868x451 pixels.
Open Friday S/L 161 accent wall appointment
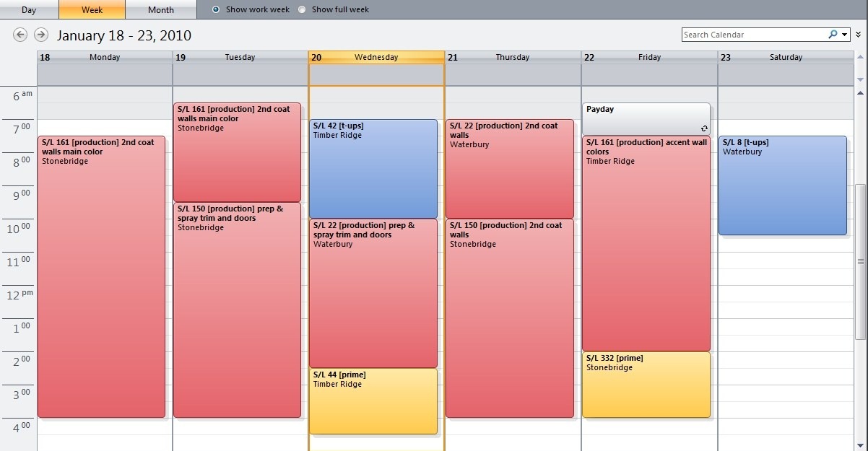(646, 243)
